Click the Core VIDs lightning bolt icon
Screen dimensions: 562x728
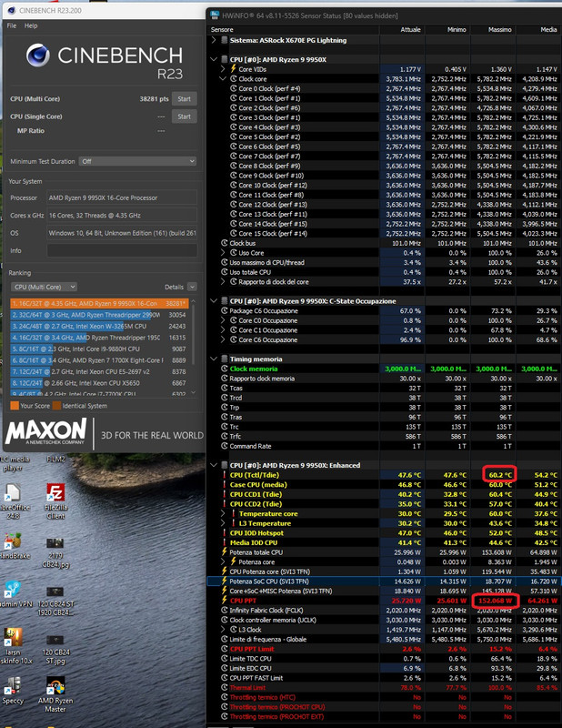pyautogui.click(x=234, y=69)
